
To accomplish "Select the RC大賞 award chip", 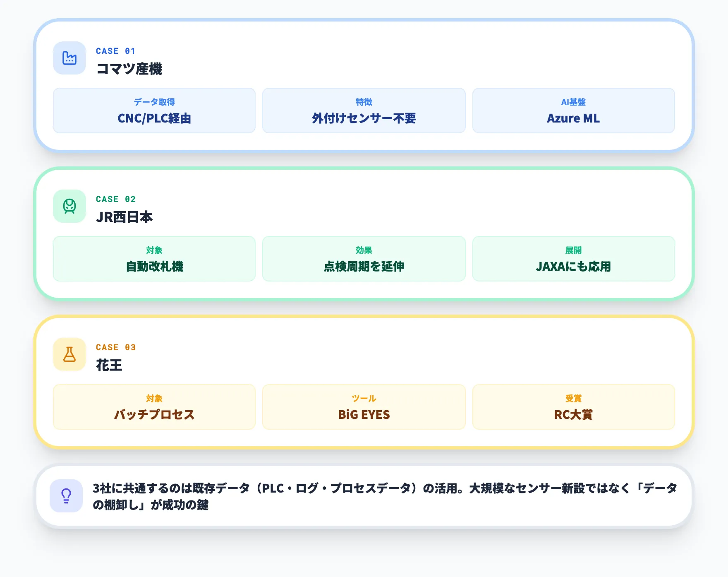I will click(x=573, y=406).
